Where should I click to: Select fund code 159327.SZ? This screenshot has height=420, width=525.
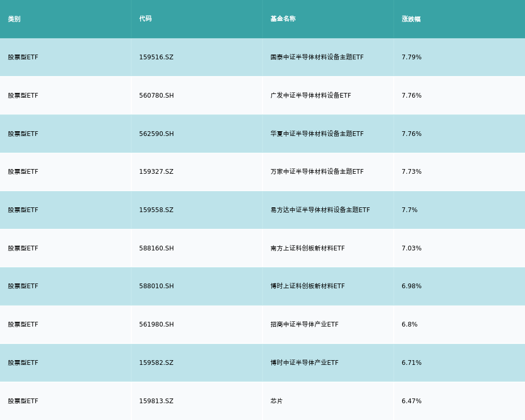click(156, 172)
